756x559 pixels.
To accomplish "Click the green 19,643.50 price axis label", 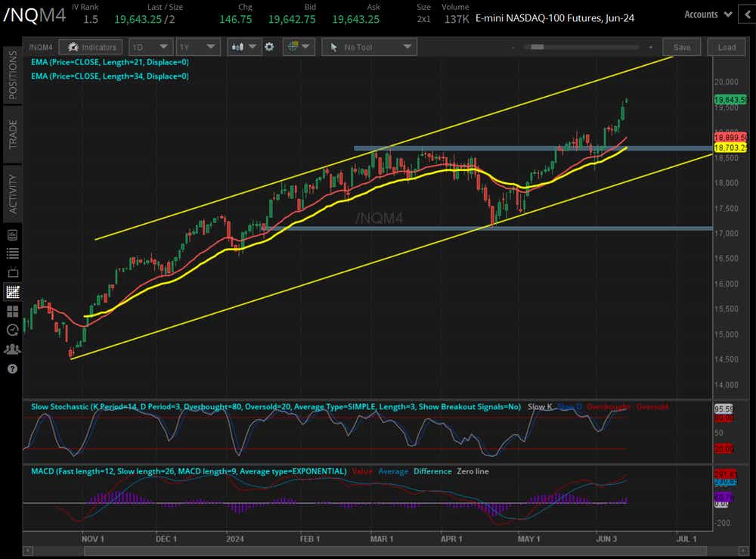I will point(730,100).
